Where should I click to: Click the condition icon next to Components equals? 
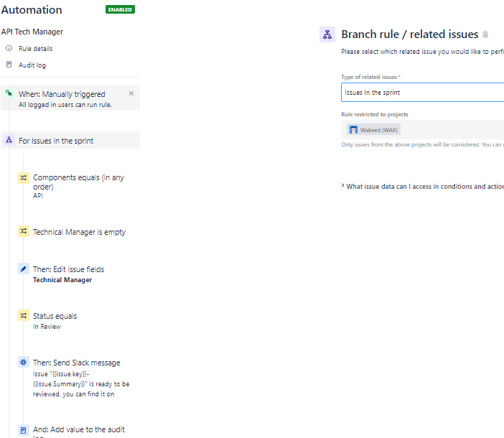point(23,177)
